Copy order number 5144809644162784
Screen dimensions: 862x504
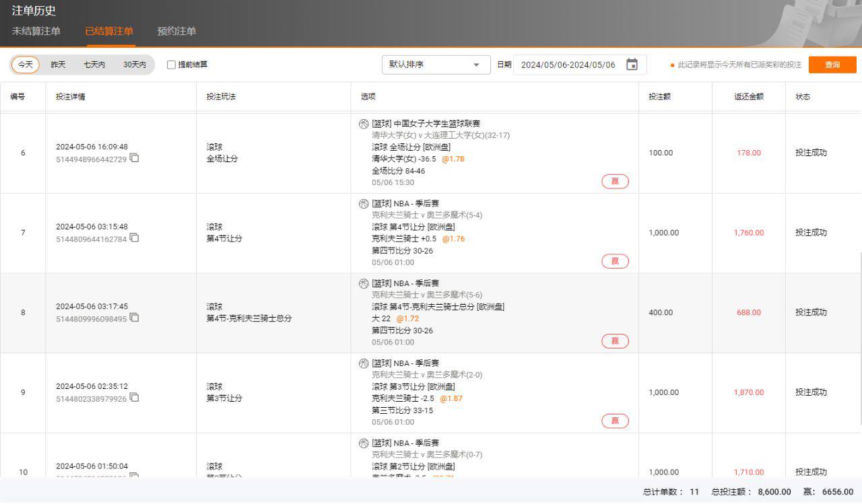pyautogui.click(x=135, y=238)
